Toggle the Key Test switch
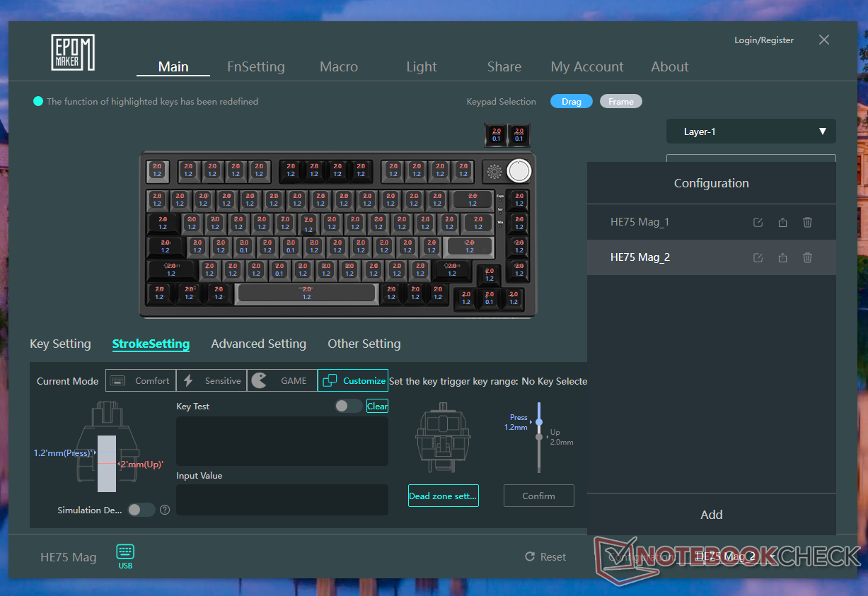 tap(348, 406)
